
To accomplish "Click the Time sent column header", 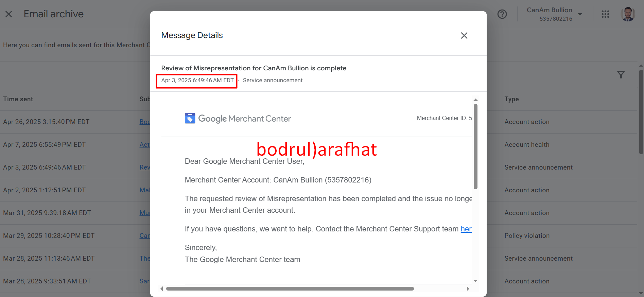I will (18, 99).
